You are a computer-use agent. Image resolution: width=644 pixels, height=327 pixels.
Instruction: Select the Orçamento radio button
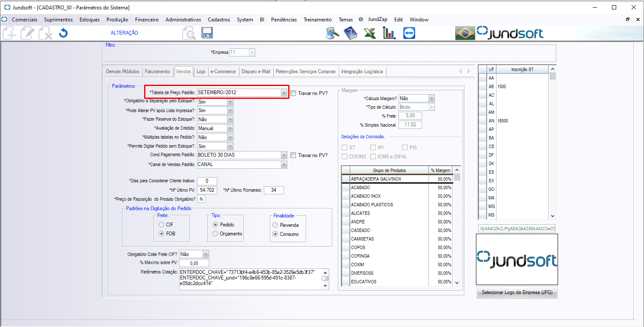(216, 234)
